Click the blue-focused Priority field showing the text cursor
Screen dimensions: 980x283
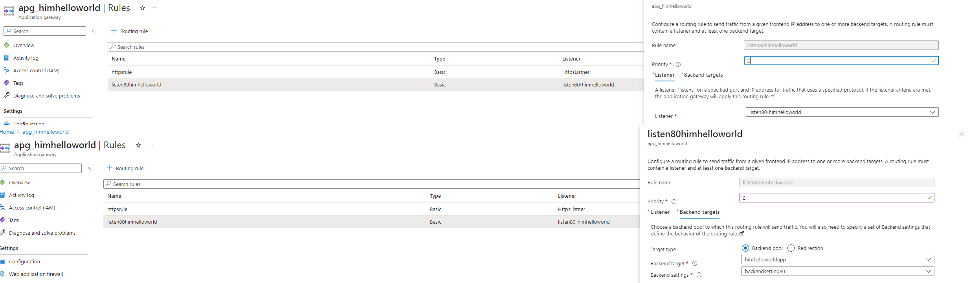tap(841, 60)
